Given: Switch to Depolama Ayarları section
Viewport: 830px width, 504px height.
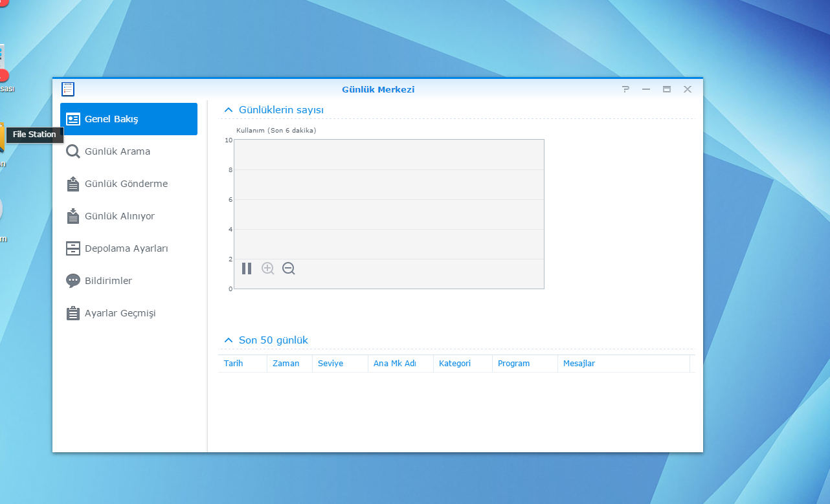Looking at the screenshot, I should coord(126,248).
